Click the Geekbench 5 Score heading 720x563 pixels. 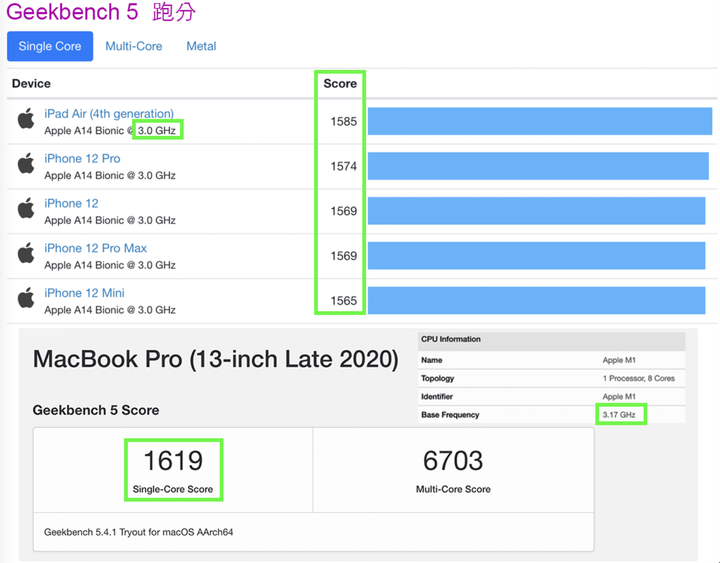point(96,410)
